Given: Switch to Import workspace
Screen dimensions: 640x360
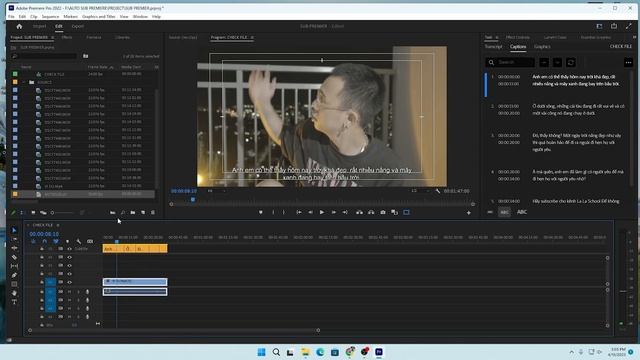Looking at the screenshot, I should coord(39,26).
